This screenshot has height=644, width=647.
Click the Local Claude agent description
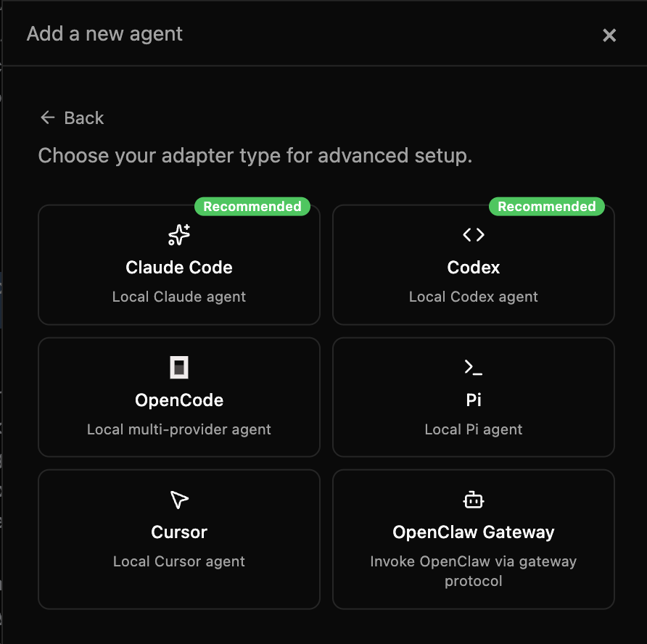click(x=178, y=297)
